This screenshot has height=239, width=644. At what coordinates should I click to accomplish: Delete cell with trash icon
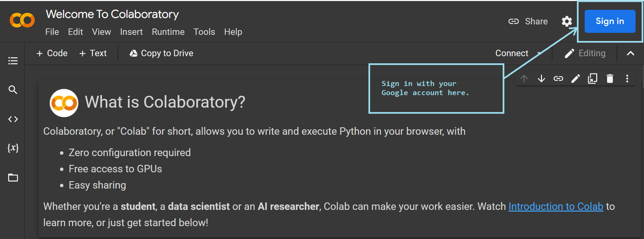coord(610,79)
